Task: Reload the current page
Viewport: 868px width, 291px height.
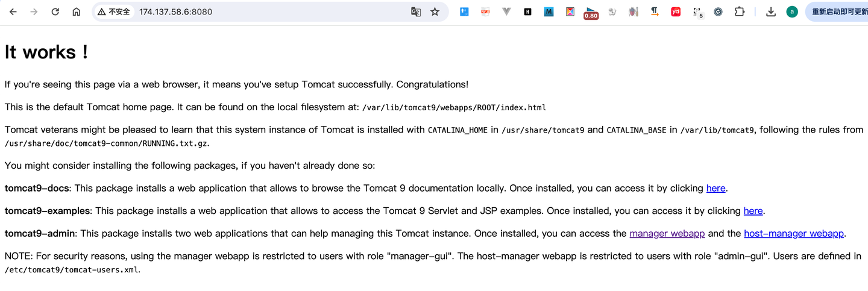Action: click(55, 11)
